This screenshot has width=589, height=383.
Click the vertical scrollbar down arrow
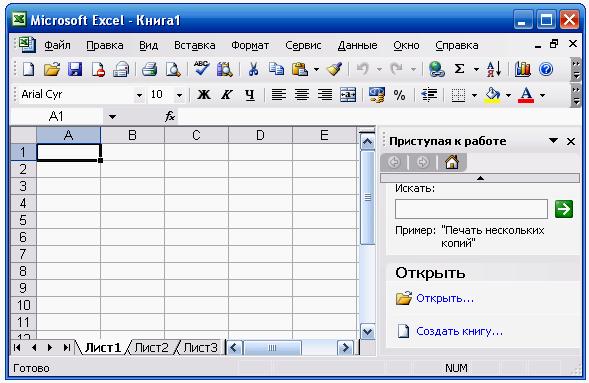(x=367, y=332)
